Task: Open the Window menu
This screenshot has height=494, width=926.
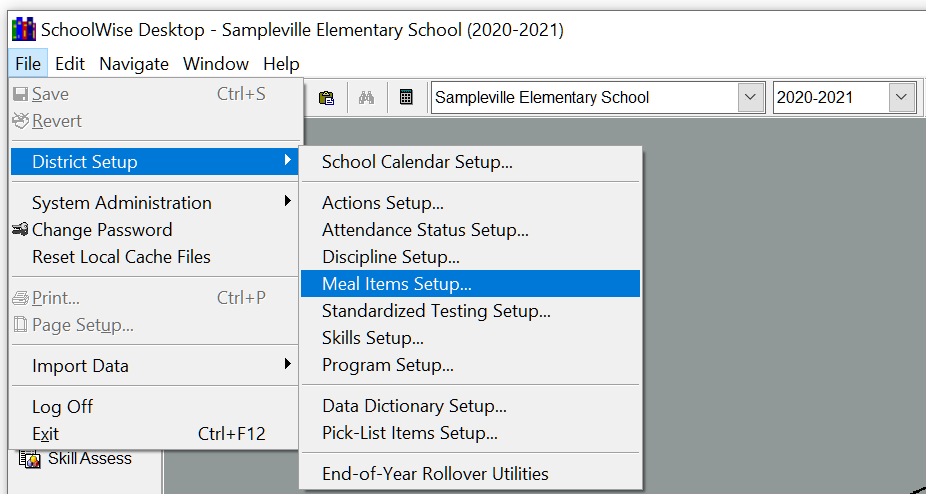Action: 216,63
